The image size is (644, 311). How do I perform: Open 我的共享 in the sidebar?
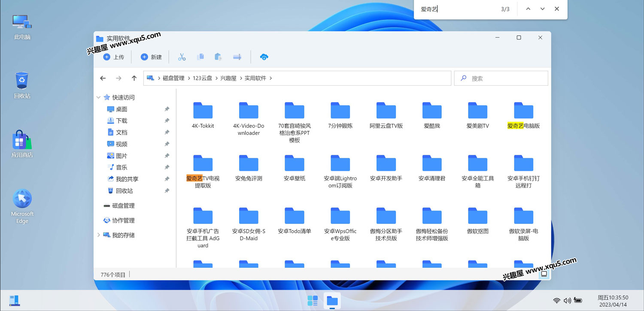[x=122, y=179]
